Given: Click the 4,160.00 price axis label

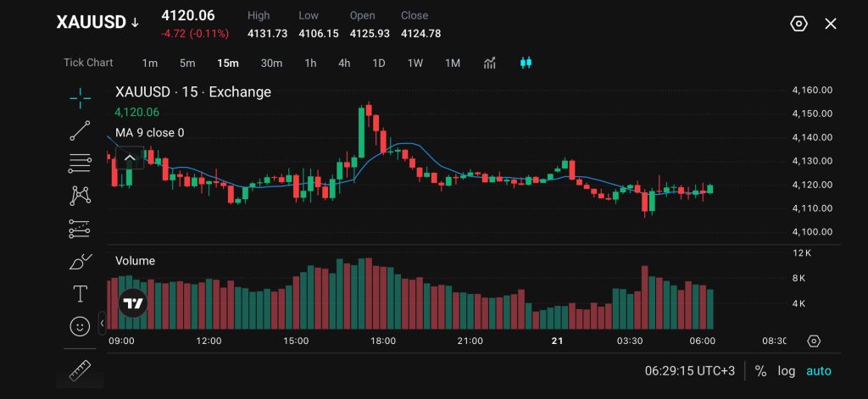Looking at the screenshot, I should pos(812,90).
